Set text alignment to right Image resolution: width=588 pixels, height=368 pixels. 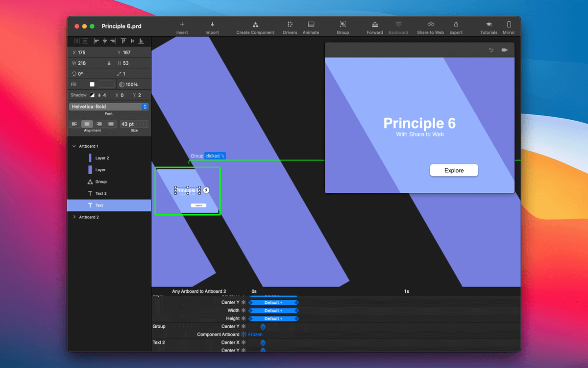(99, 124)
